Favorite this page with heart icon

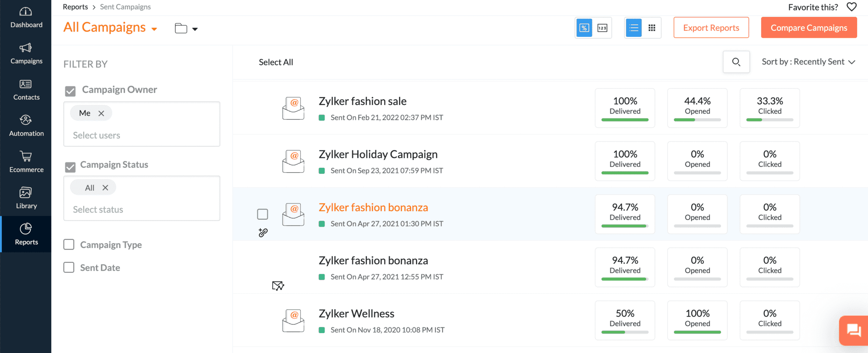(x=852, y=7)
